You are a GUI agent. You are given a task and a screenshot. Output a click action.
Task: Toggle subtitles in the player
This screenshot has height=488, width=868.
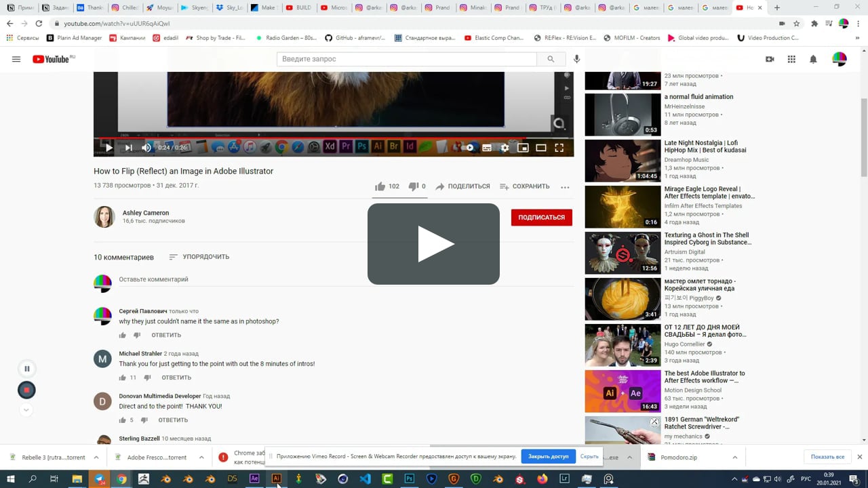tap(487, 147)
